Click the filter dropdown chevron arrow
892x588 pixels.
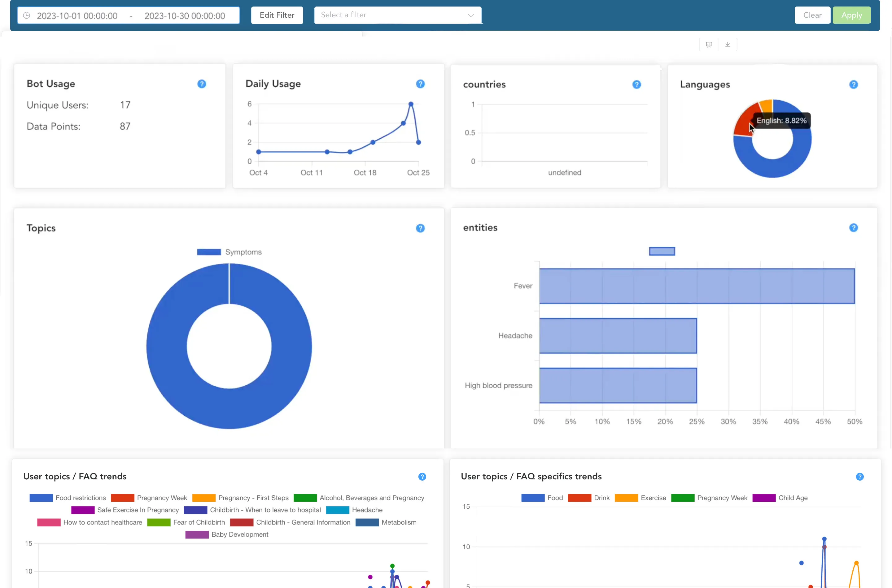coord(470,15)
